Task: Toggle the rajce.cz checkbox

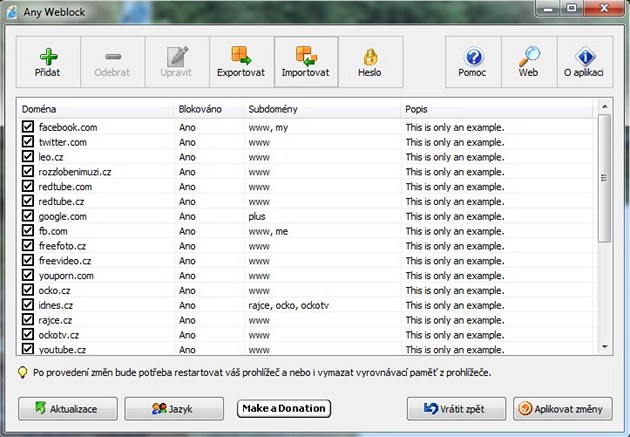Action: click(x=28, y=320)
